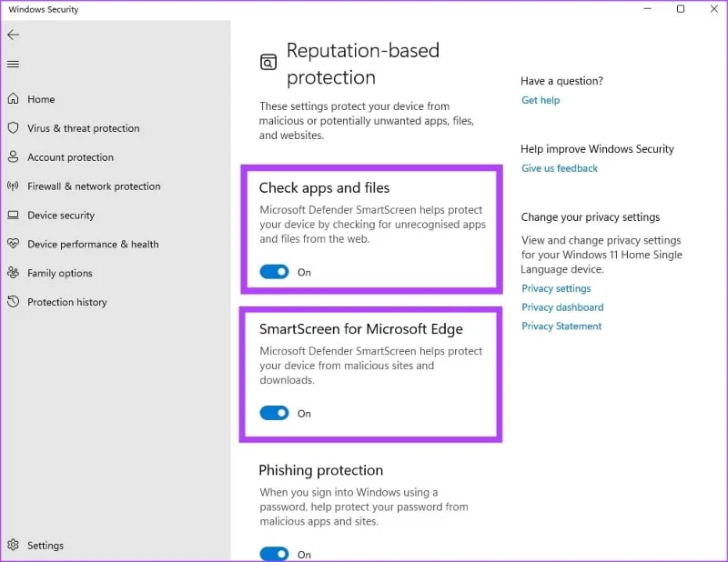Minimize the Windows Security window

point(648,9)
